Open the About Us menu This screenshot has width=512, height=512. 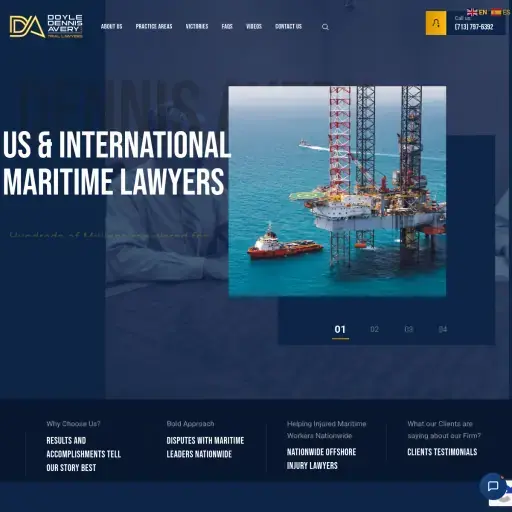point(112,26)
